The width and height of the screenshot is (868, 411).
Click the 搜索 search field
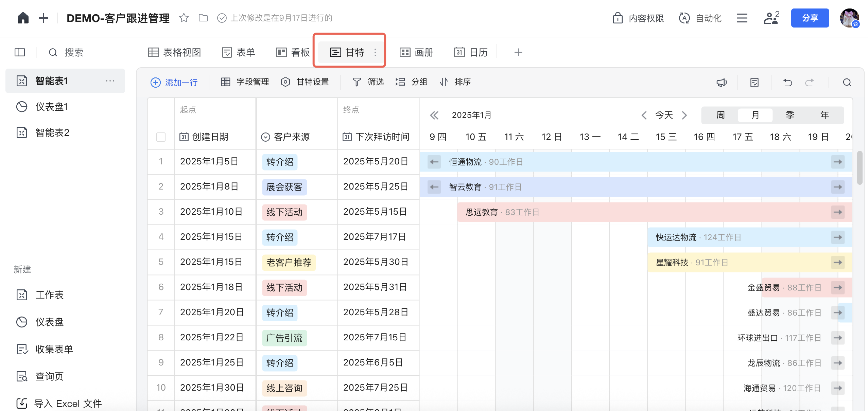point(74,52)
